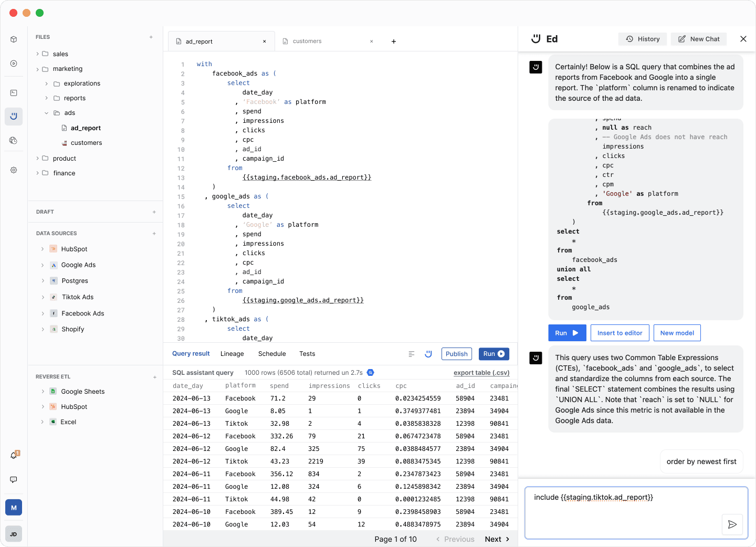The image size is (756, 547).
Task: Open the Ed assistant icon in sidebar
Action: tap(14, 116)
